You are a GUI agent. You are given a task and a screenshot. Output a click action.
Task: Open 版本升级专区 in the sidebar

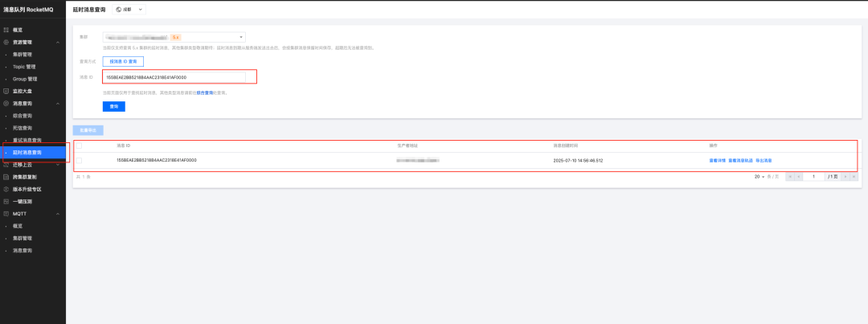[27, 189]
